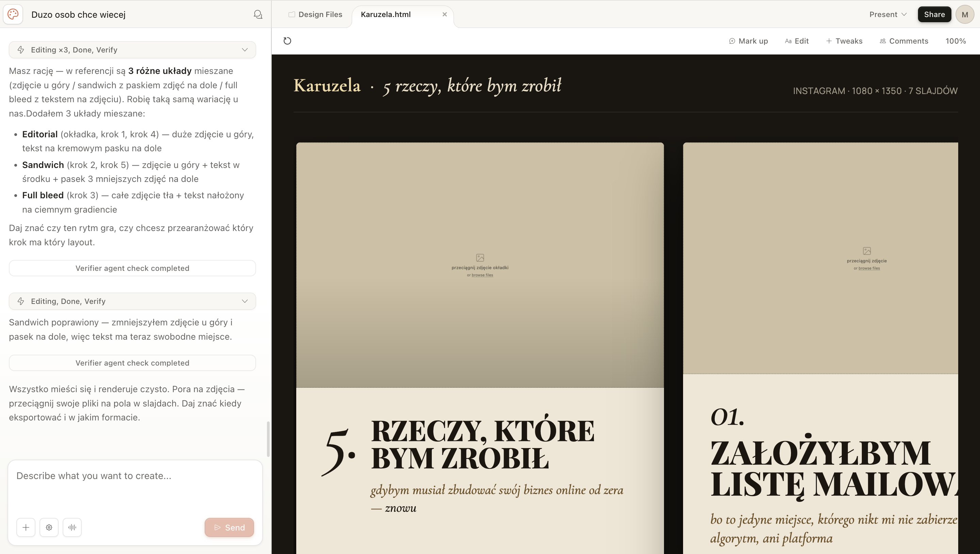Click browse files link on cover slide

[482, 275]
